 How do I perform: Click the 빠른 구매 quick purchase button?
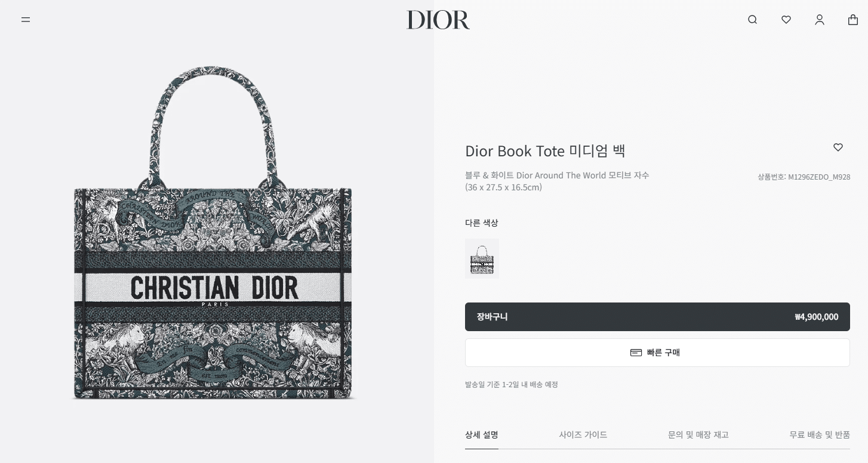point(657,353)
